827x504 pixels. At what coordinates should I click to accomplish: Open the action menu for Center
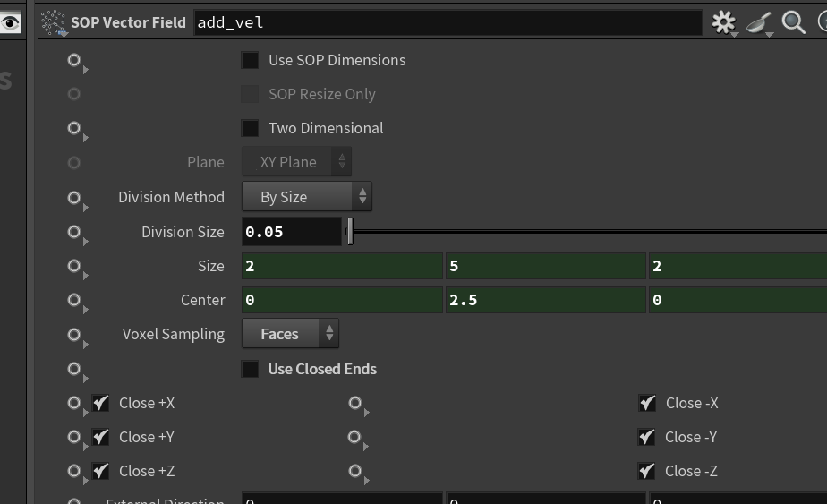tap(77, 303)
